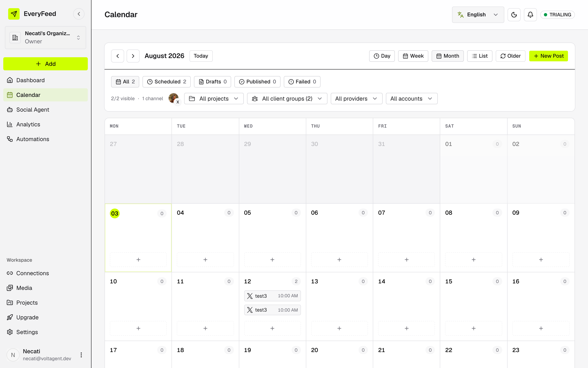Open user menu three-dot icon
588x368 pixels.
click(81, 355)
